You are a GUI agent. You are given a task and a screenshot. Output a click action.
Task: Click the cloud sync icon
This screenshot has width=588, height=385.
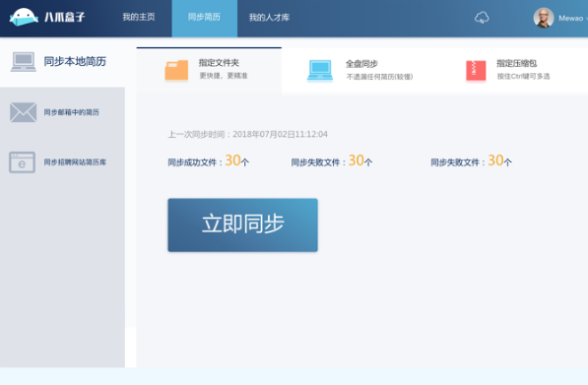click(x=482, y=18)
